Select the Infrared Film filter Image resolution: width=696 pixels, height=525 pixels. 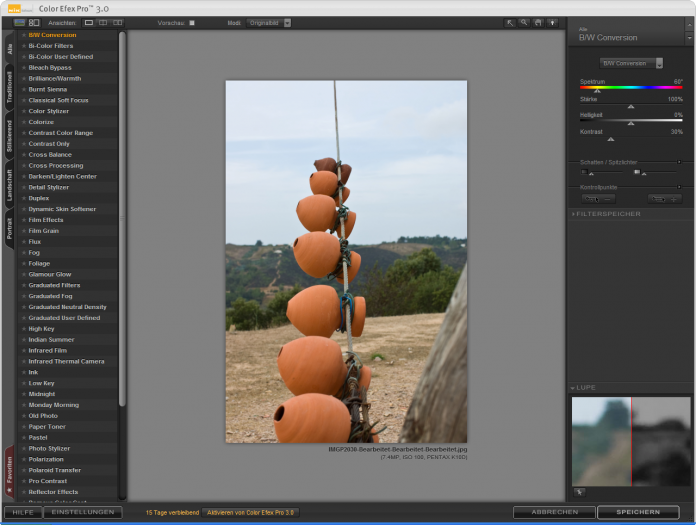point(48,351)
